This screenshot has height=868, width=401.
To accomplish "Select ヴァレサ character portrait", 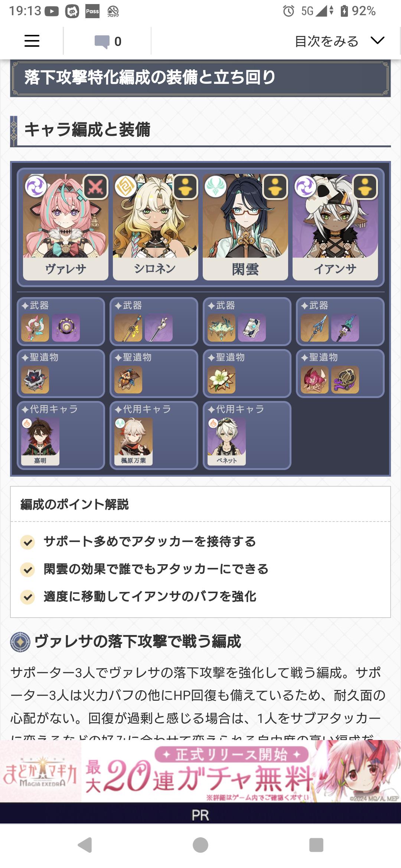I will [66, 227].
